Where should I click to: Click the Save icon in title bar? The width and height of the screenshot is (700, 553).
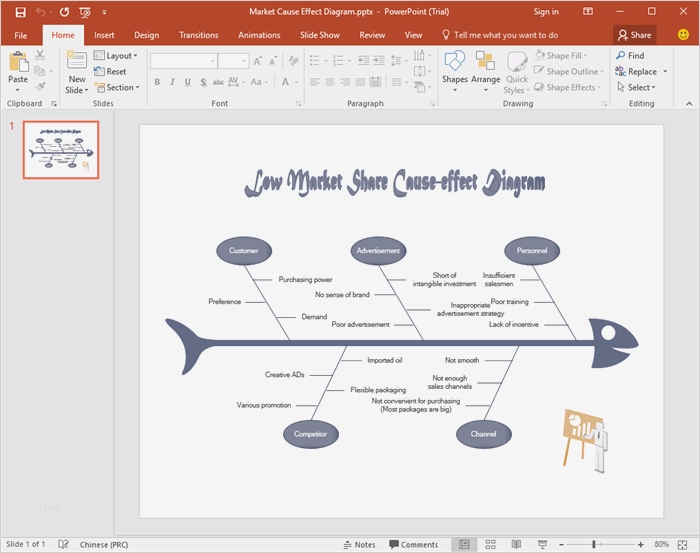(20, 12)
